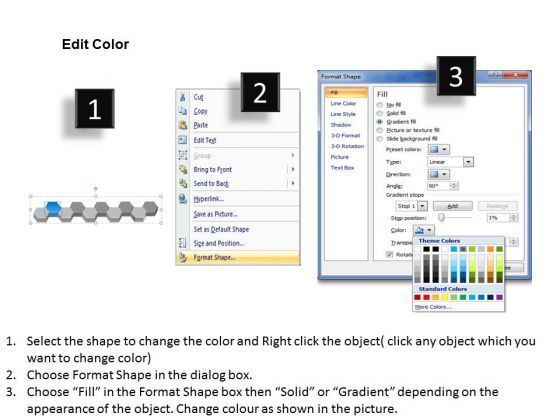Click the Format Shape icon
Image resolution: width=560 pixels, height=420 pixels.
182,257
